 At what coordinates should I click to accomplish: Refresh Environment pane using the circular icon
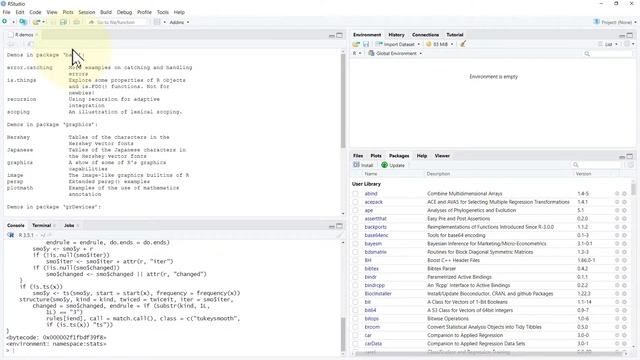pyautogui.click(x=627, y=44)
